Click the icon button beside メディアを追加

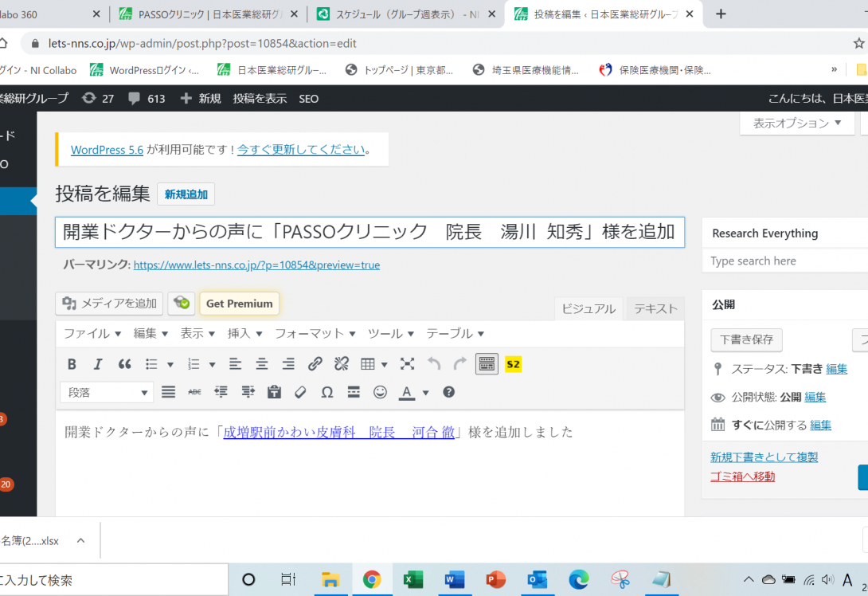coord(181,304)
